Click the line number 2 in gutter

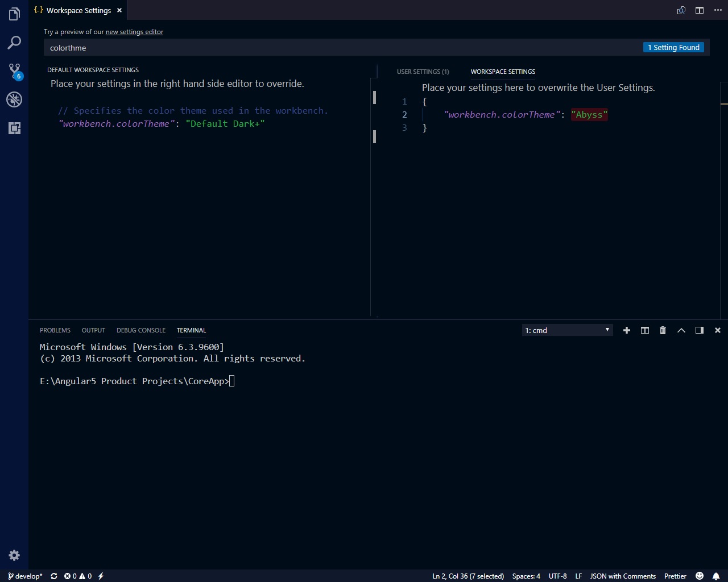(x=404, y=114)
